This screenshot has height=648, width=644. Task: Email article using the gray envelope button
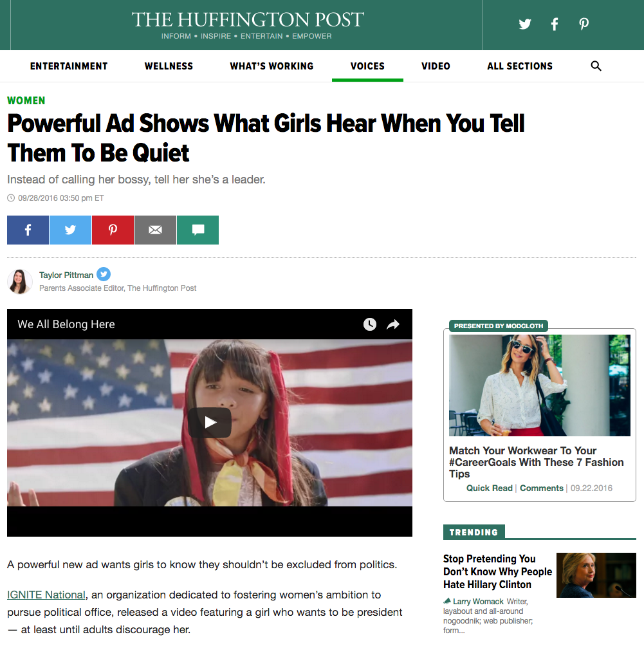pos(155,230)
